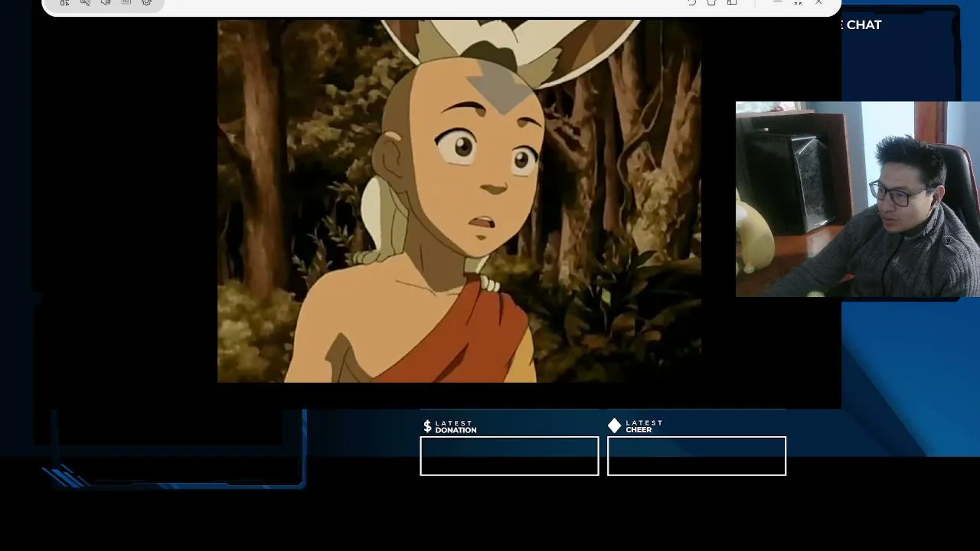This screenshot has height=551, width=980.
Task: Select the streamer webcam feed
Action: pyautogui.click(x=857, y=199)
